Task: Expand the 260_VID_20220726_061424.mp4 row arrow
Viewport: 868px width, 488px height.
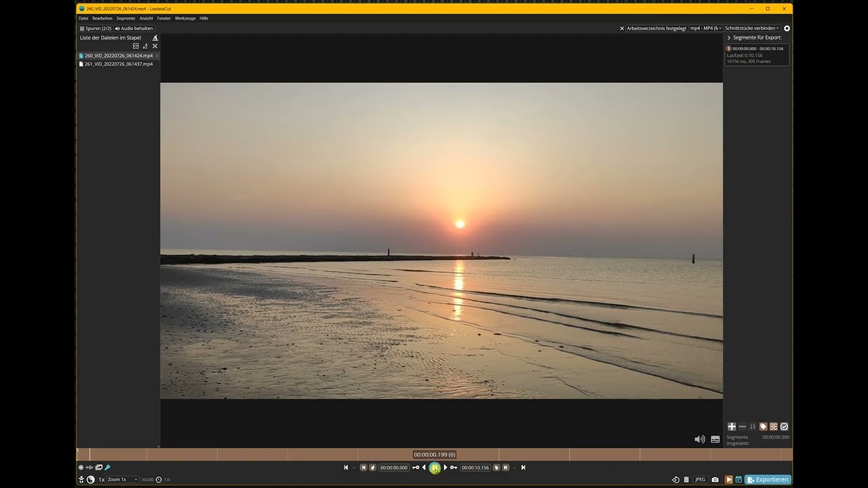Action: (157, 56)
